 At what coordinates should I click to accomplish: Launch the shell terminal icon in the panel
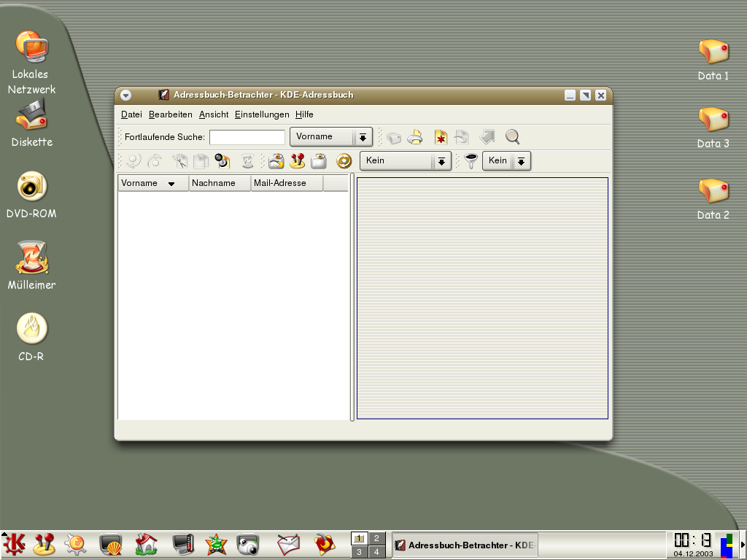(111, 544)
